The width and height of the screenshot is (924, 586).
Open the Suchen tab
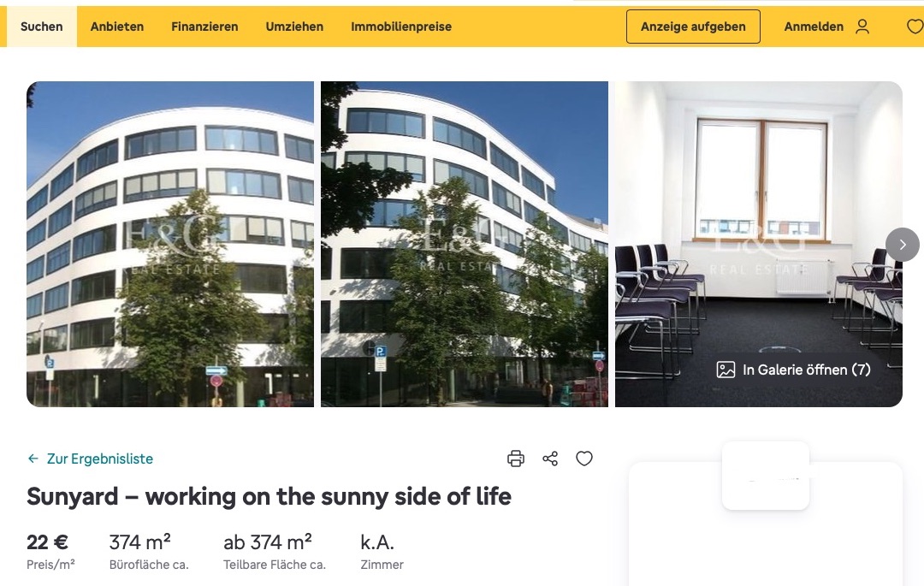pos(41,27)
